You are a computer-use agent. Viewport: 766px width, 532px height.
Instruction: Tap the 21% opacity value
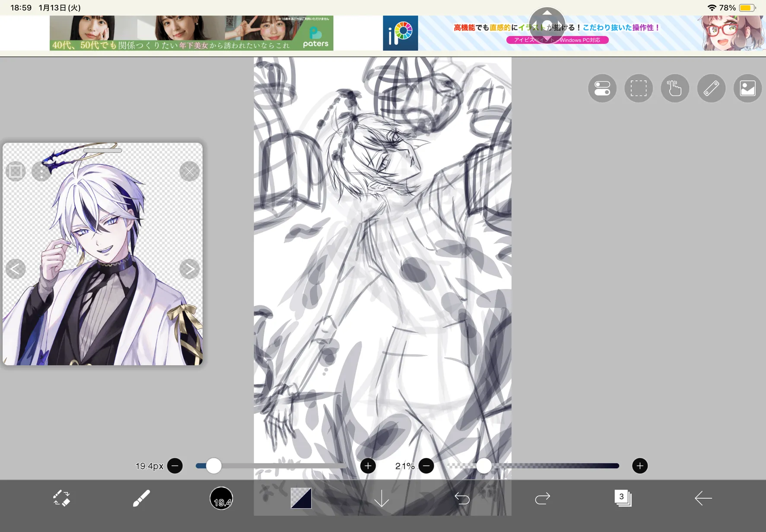point(405,466)
